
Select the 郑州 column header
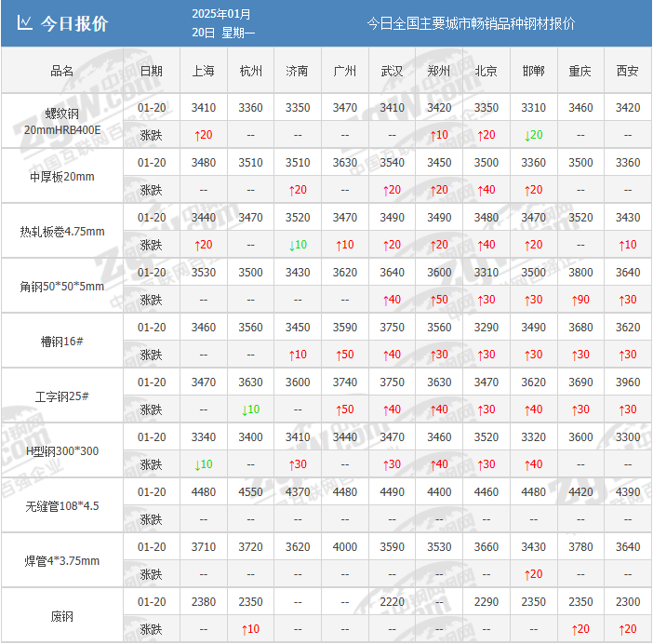tap(439, 72)
